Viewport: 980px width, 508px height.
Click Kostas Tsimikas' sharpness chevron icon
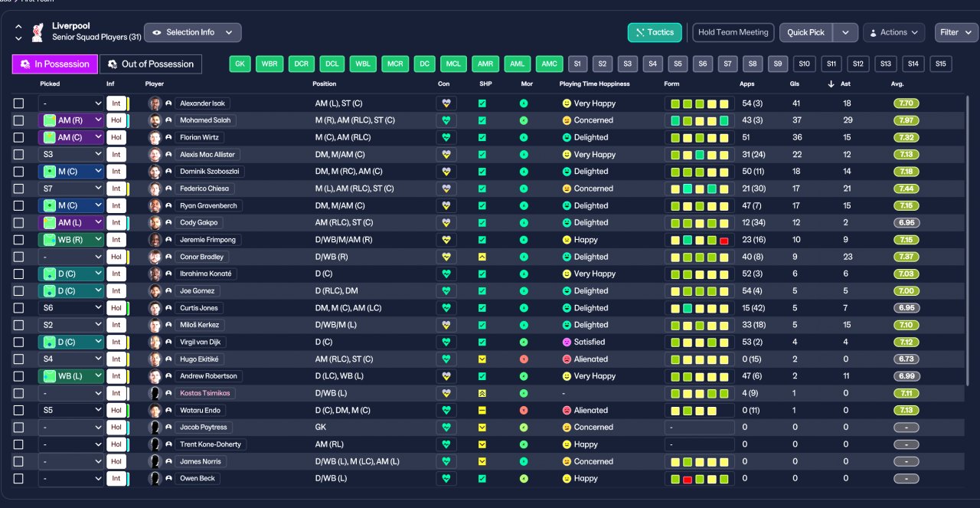point(482,393)
